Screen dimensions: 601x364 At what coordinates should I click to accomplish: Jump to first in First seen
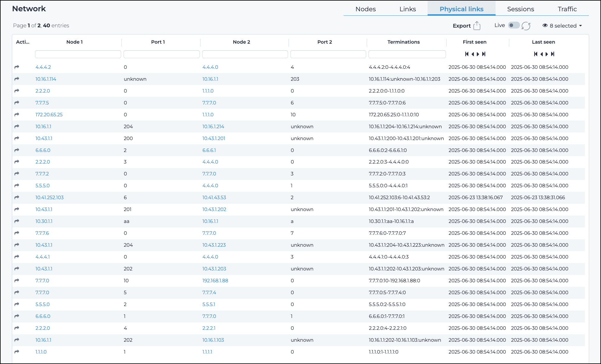467,54
